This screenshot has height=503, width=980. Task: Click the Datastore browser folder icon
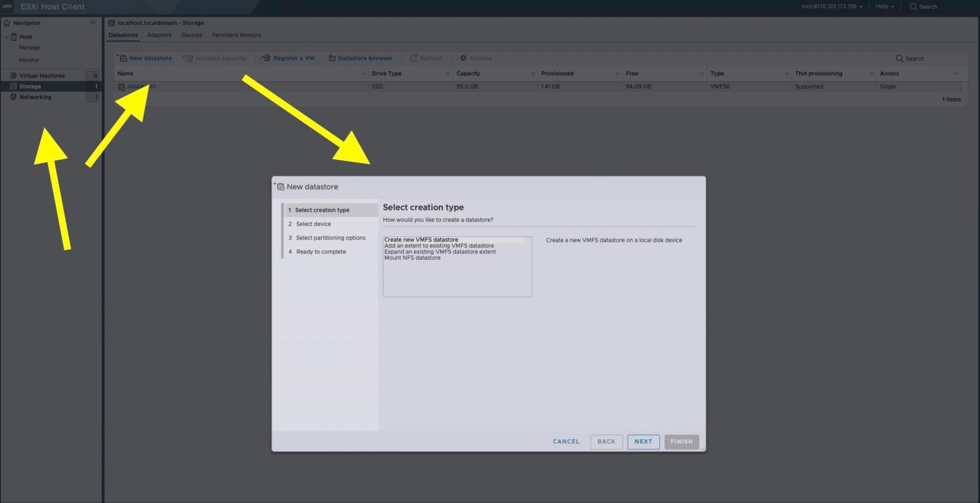coord(332,58)
